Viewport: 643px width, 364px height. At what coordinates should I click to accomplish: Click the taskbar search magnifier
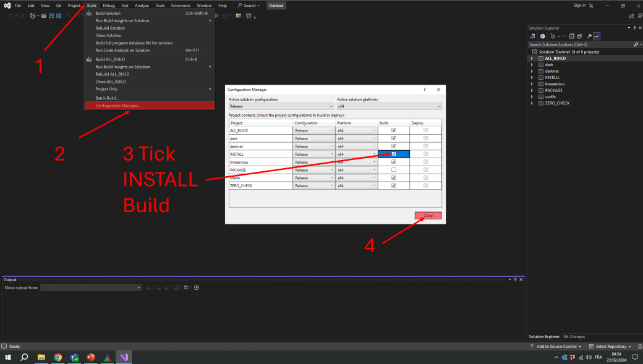point(24,357)
